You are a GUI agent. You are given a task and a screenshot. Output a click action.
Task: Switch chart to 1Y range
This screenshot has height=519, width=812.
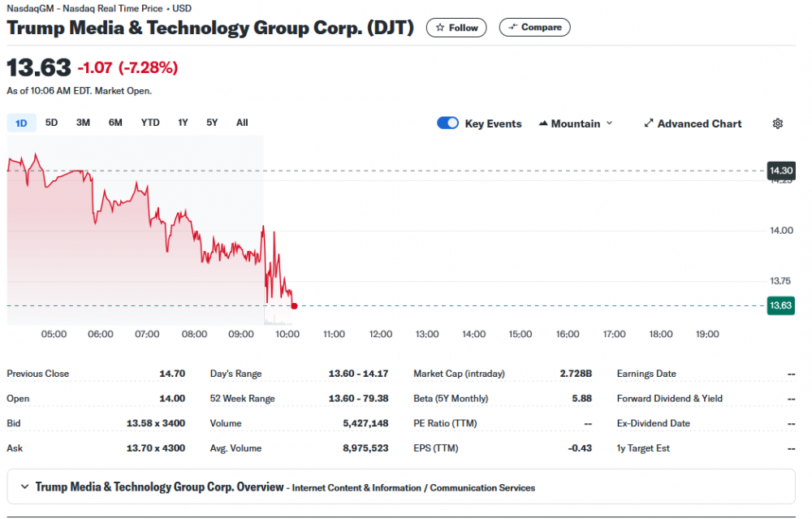coord(183,123)
